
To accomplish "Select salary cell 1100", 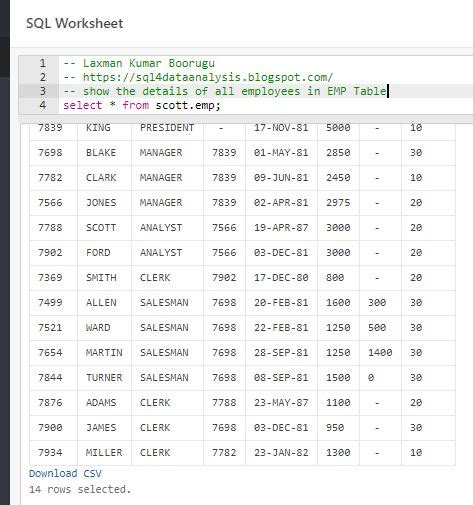I will 338,403.
